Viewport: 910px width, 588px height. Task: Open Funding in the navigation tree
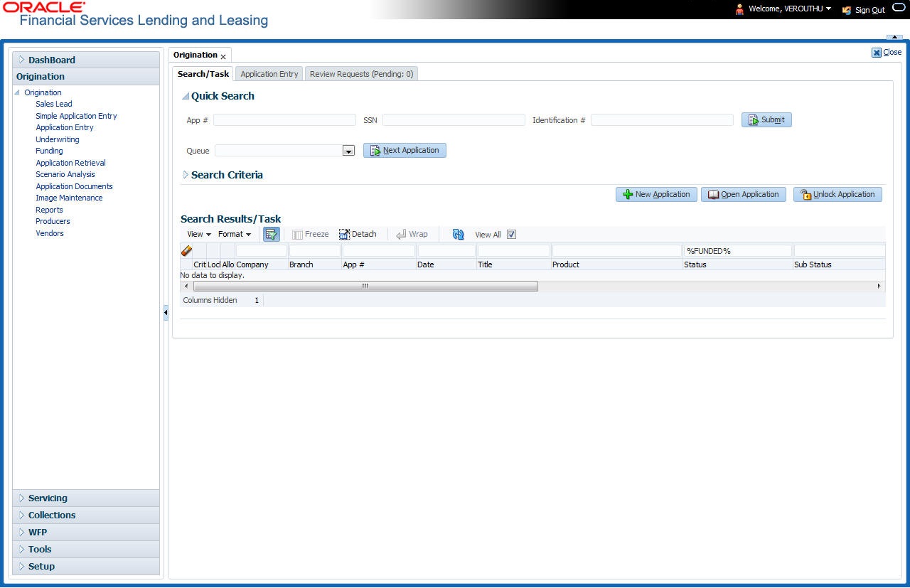(x=49, y=151)
